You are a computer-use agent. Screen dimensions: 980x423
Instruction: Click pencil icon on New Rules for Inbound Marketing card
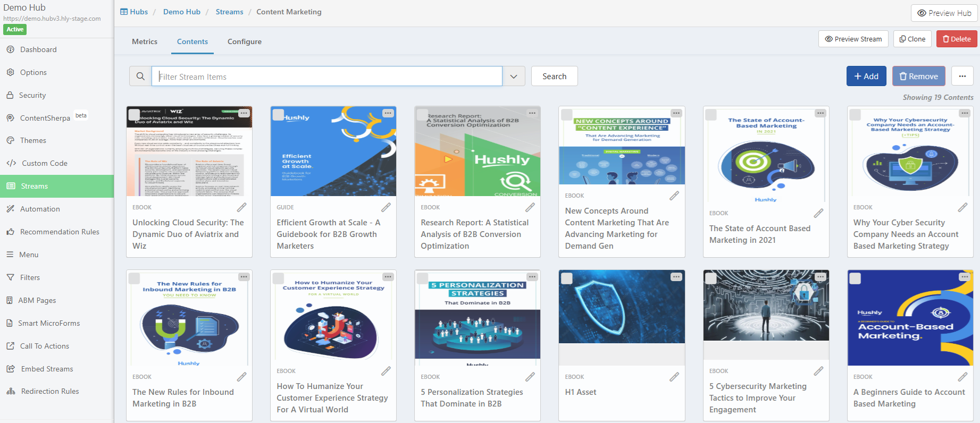tap(241, 377)
